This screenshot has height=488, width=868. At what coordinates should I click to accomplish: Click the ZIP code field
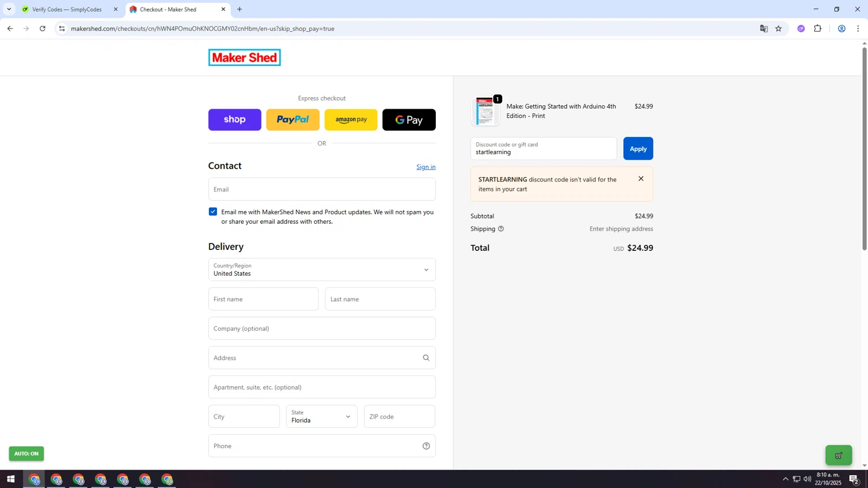click(x=399, y=416)
